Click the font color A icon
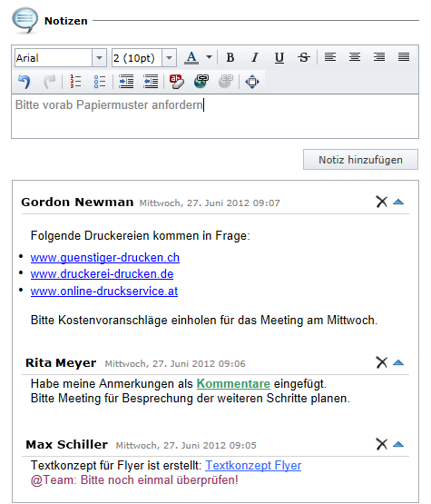 [191, 57]
